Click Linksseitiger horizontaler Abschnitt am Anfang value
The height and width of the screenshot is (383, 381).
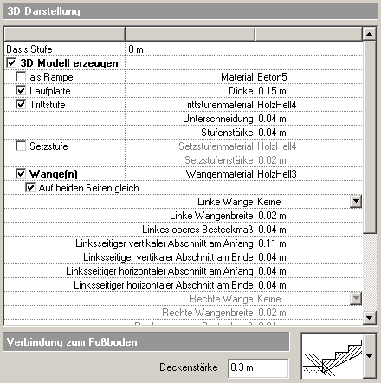pos(272,271)
